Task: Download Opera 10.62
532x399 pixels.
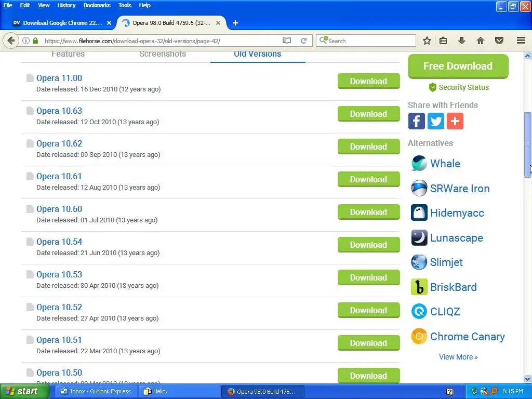Action: click(x=368, y=147)
